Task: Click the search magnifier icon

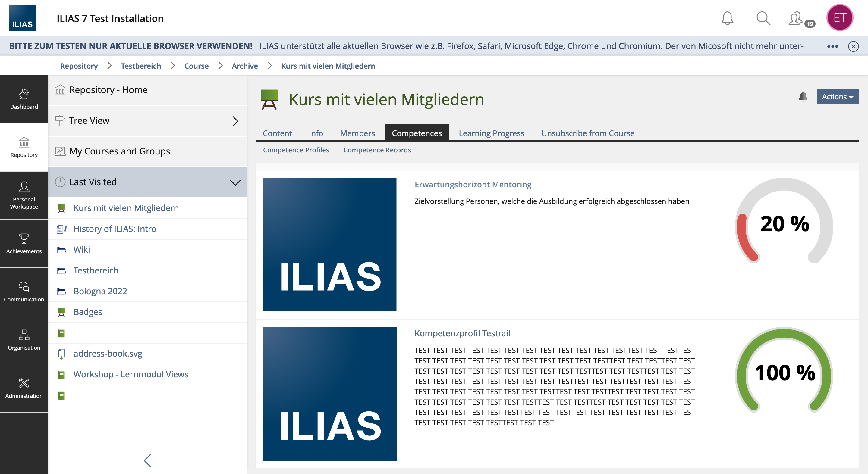Action: tap(763, 18)
